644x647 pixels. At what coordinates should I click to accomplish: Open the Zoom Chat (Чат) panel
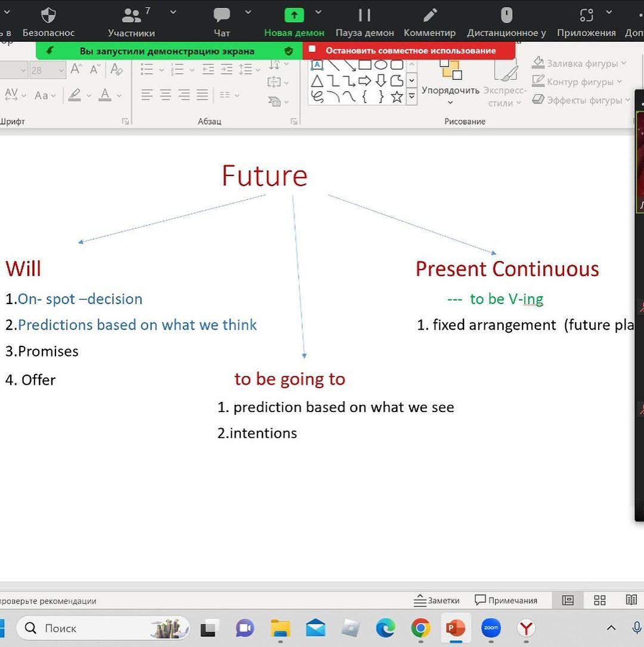tap(222, 21)
